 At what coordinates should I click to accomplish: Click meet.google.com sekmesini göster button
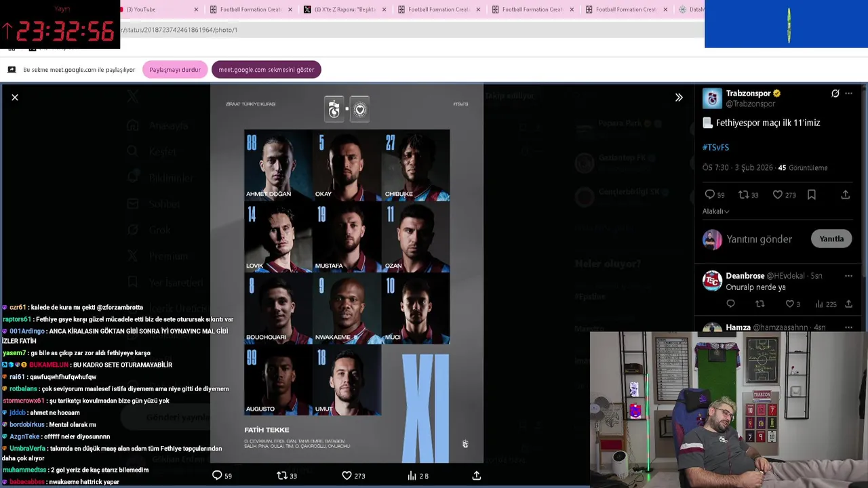tap(266, 70)
